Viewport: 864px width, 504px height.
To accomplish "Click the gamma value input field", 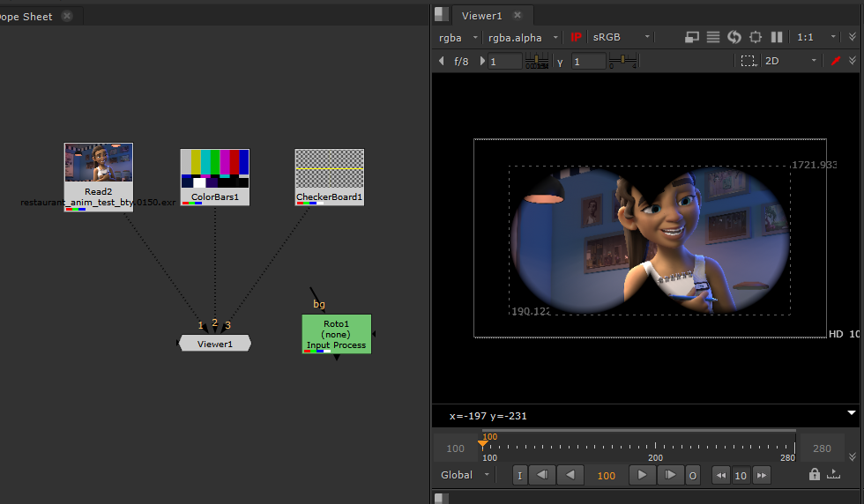I will [x=589, y=61].
